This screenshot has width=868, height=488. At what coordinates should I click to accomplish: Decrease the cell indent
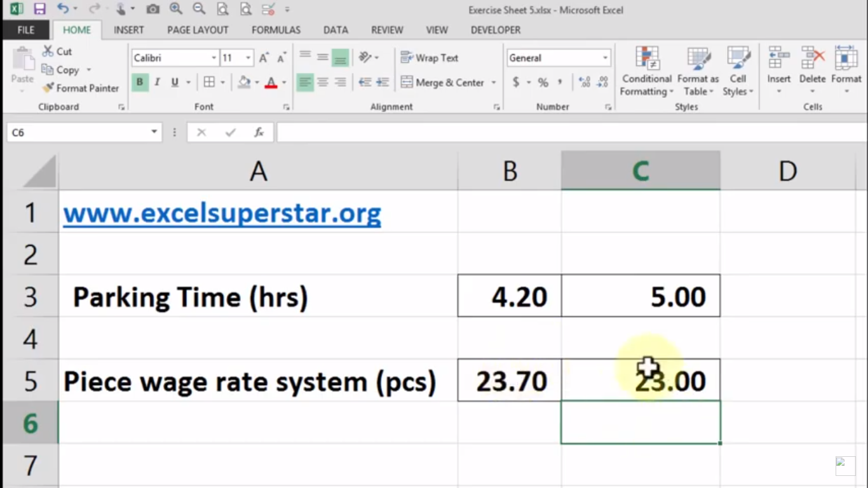click(365, 82)
